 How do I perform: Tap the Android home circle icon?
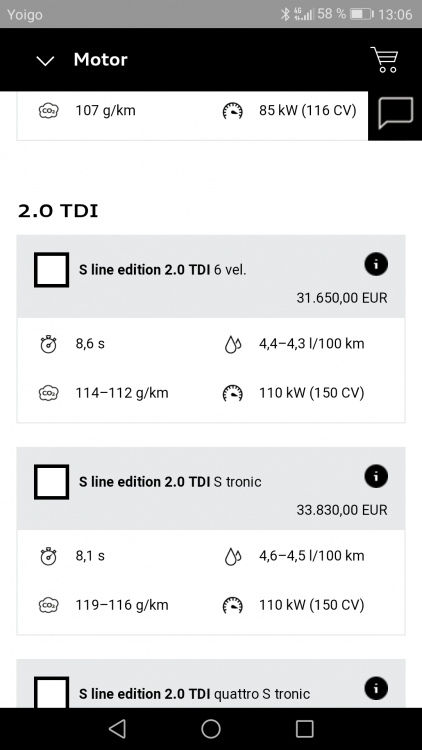[211, 729]
